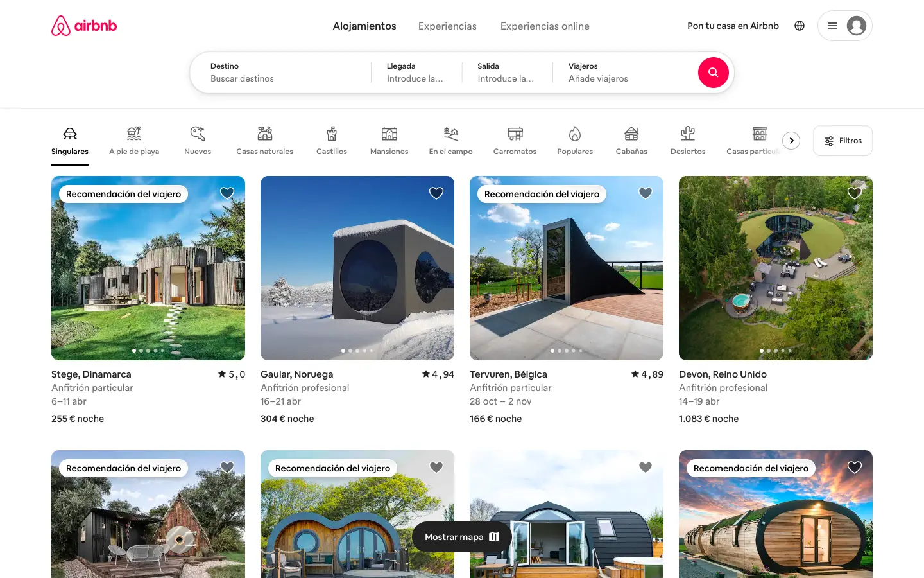Click Recomendación del viajero badge on Tervuren listing
This screenshot has height=578, width=924.
[x=542, y=194]
